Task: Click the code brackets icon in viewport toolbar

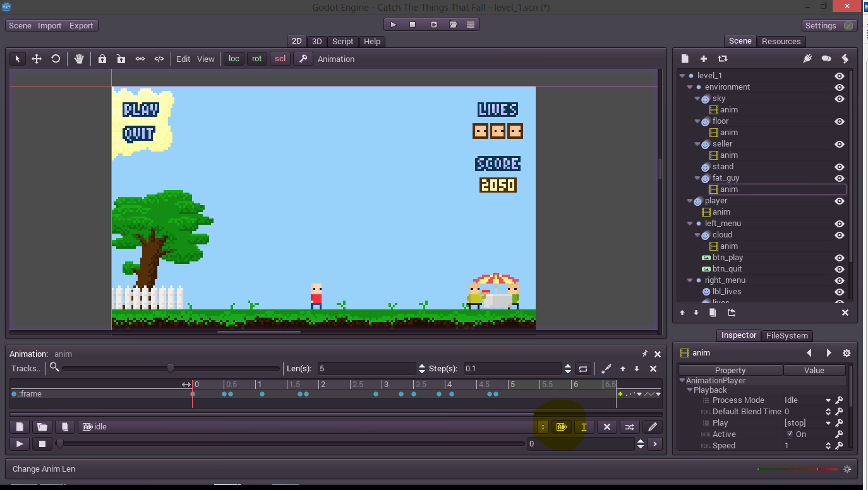Action: 159,59
